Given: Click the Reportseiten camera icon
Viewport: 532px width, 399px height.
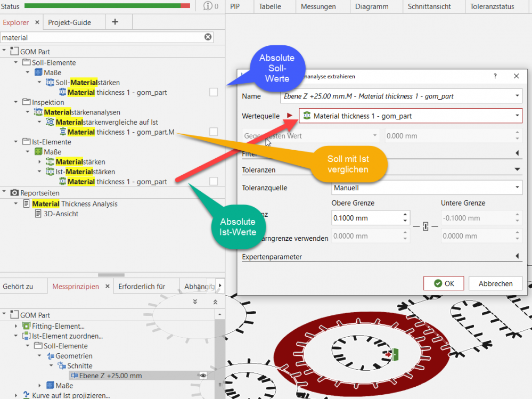Looking at the screenshot, I should (x=14, y=192).
